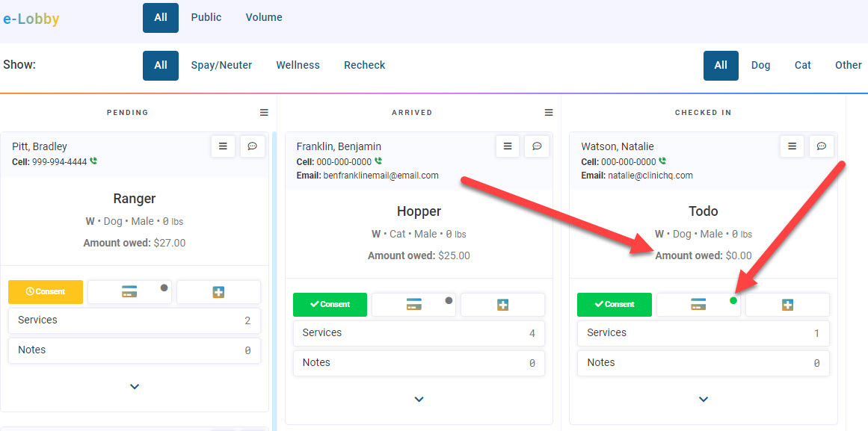The width and height of the screenshot is (868, 431).
Task: Open the Pending column menu icon
Action: point(264,113)
